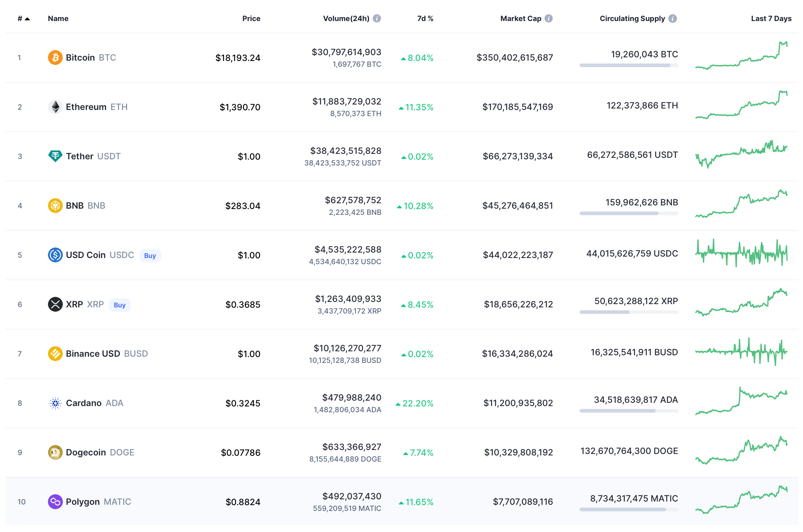Image resolution: width=803 pixels, height=532 pixels.
Task: Sort by Volume(24h) column header
Action: tap(346, 19)
